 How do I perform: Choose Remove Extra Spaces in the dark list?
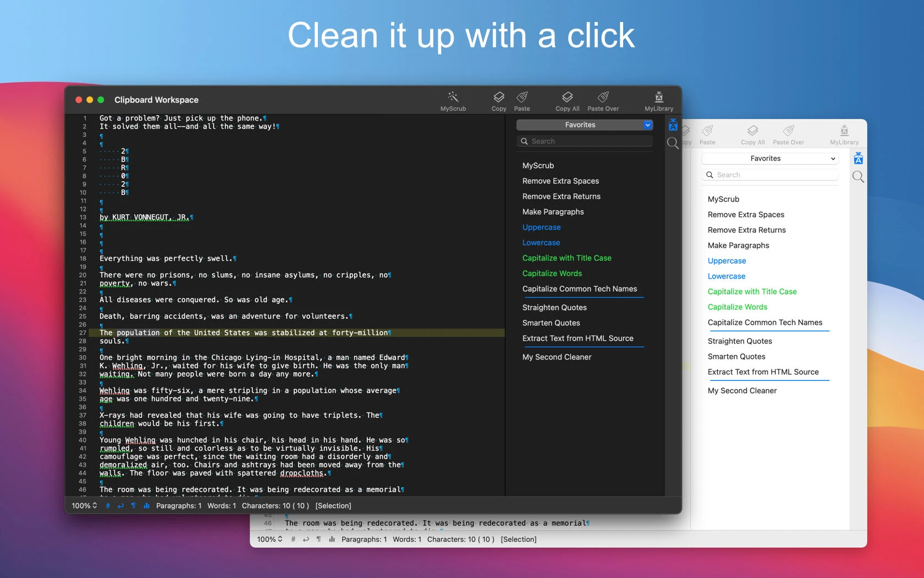point(560,181)
